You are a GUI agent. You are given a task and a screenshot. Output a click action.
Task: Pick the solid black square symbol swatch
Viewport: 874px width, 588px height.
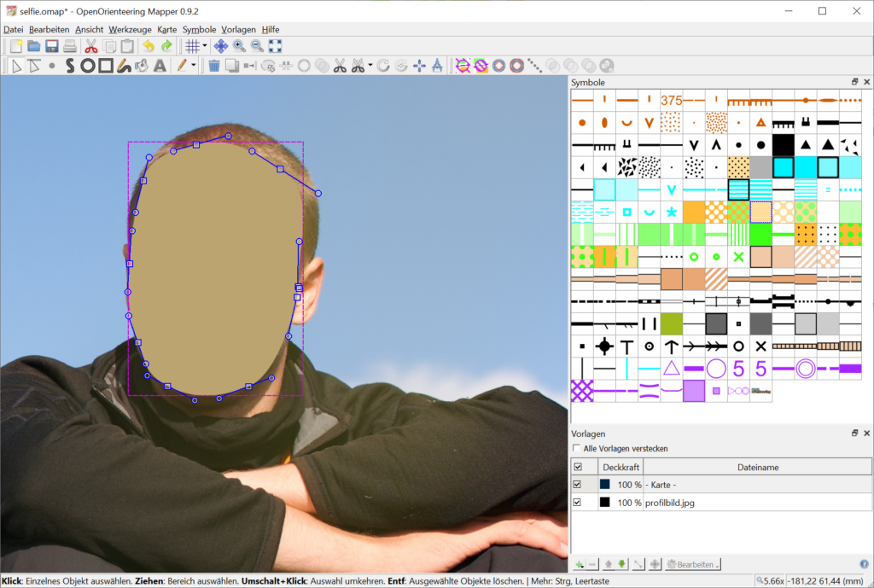coord(783,145)
